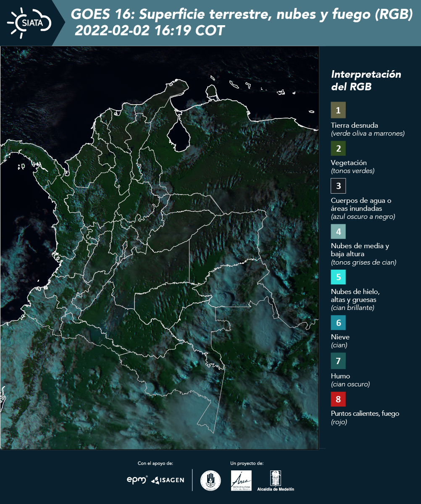Click the ISAGEN logo in footer
The height and width of the screenshot is (504, 421).
(x=168, y=480)
